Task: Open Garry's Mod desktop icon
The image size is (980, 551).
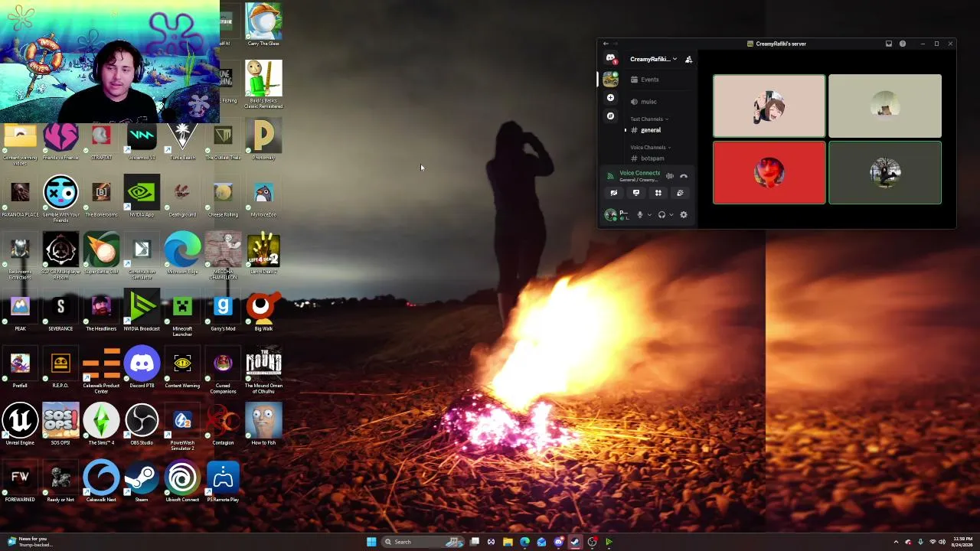Action: coord(223,311)
